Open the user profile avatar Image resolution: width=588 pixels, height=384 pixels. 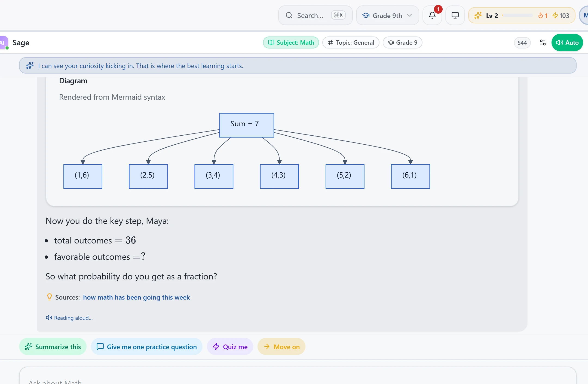(584, 16)
